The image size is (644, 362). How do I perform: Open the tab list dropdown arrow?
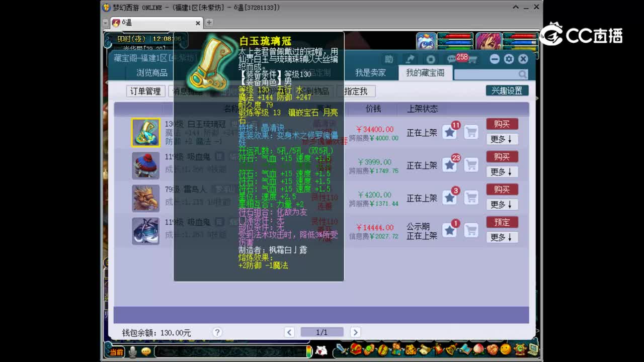click(x=105, y=23)
